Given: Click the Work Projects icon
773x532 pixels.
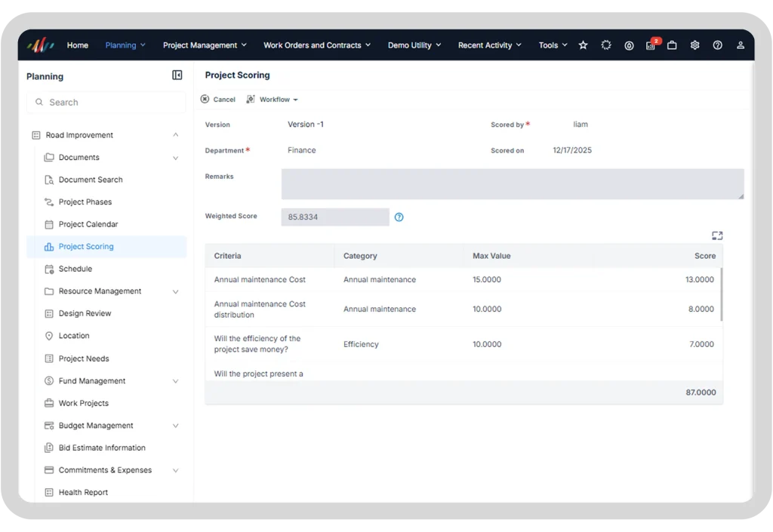Looking at the screenshot, I should click(49, 403).
